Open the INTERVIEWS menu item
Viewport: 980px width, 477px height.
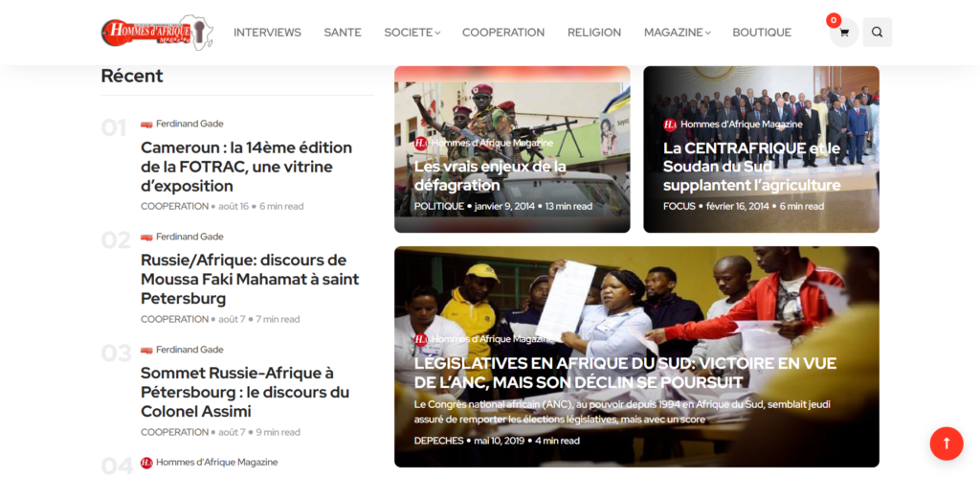268,33
